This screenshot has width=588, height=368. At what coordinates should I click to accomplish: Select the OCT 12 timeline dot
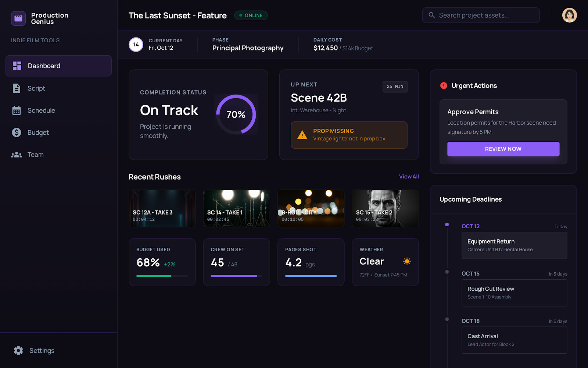click(447, 224)
